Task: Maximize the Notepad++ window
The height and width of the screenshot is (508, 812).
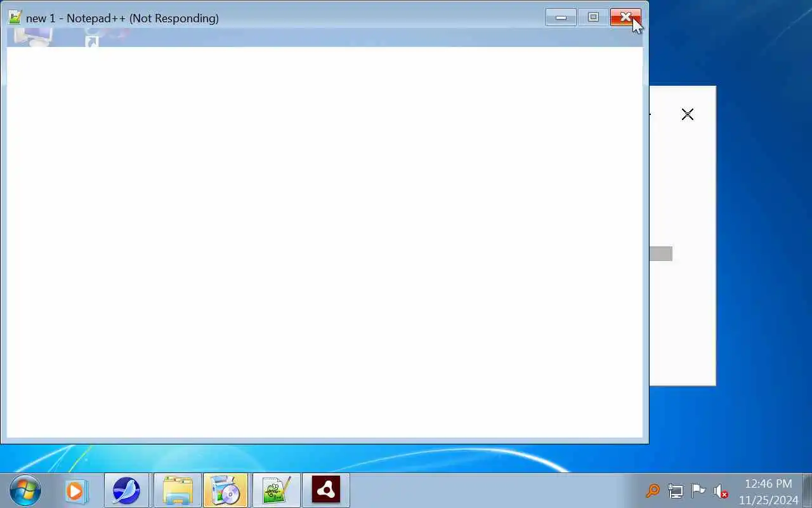Action: [593, 17]
